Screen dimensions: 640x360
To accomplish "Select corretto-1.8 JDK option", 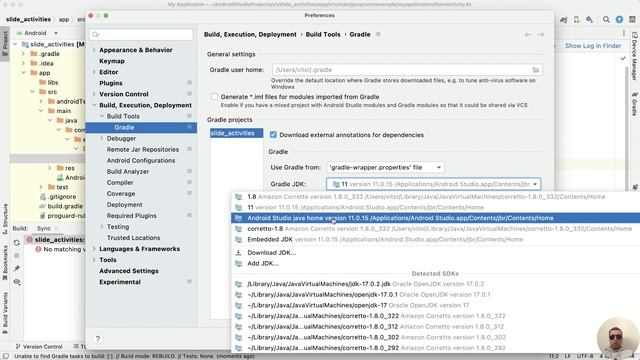I will (x=435, y=229).
